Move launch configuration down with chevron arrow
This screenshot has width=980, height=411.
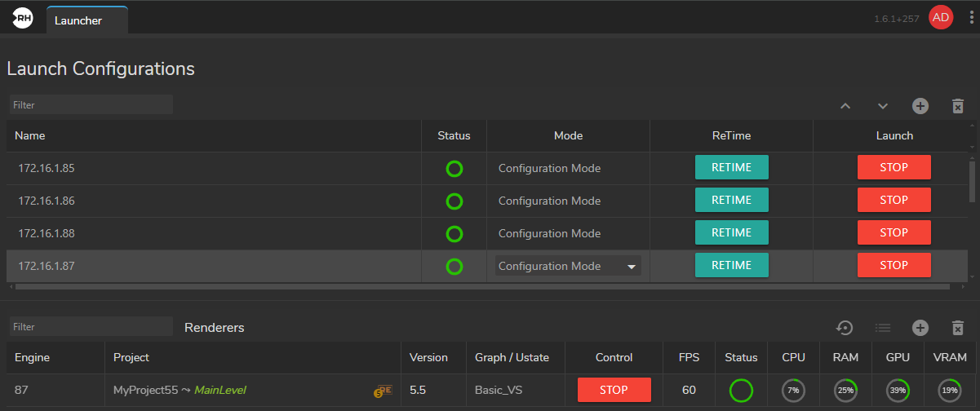point(883,106)
